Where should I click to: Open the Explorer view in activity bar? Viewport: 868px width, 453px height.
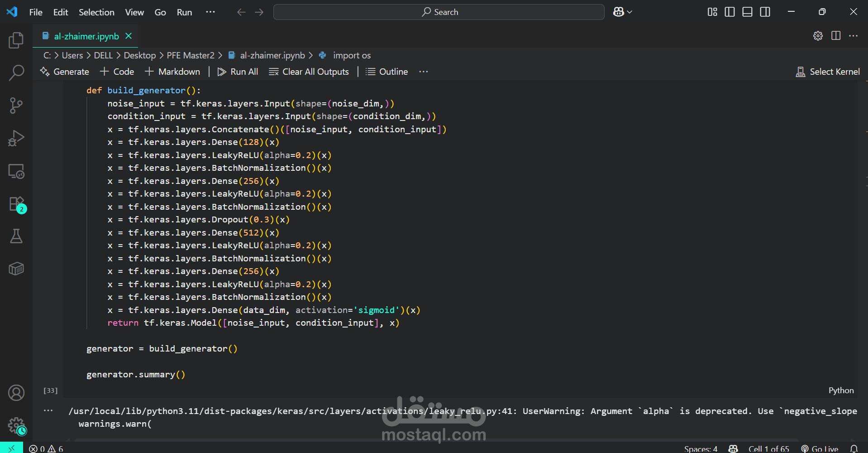point(16,40)
